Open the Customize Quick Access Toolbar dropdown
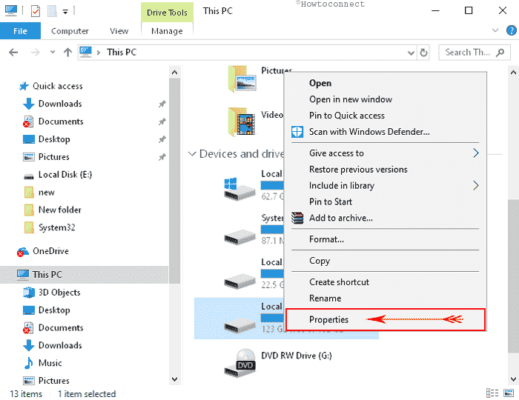Screen dimensions: 519x400 (66, 12)
